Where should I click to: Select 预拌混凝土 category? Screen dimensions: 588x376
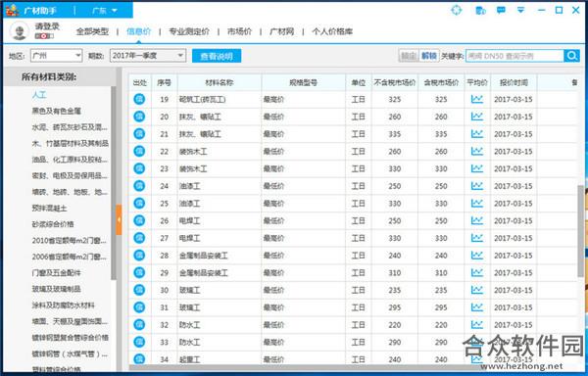[49, 208]
